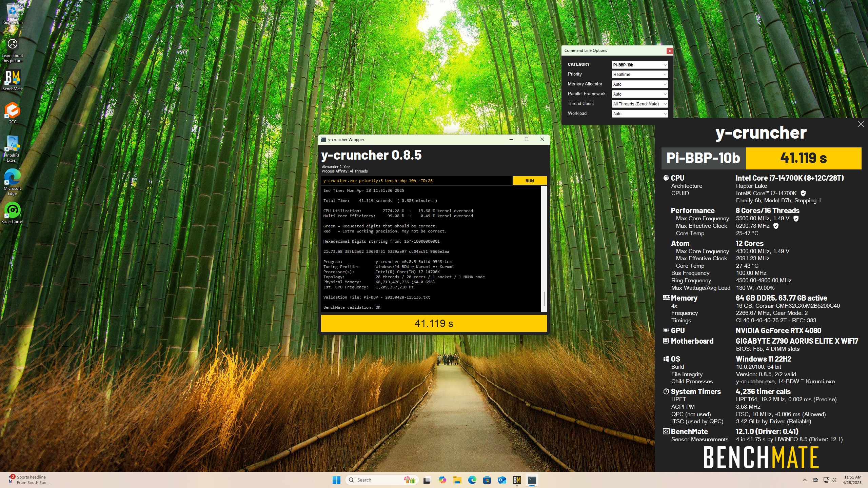Screen dimensions: 868x488
Task: Open File Explorer from the taskbar
Action: [457, 480]
